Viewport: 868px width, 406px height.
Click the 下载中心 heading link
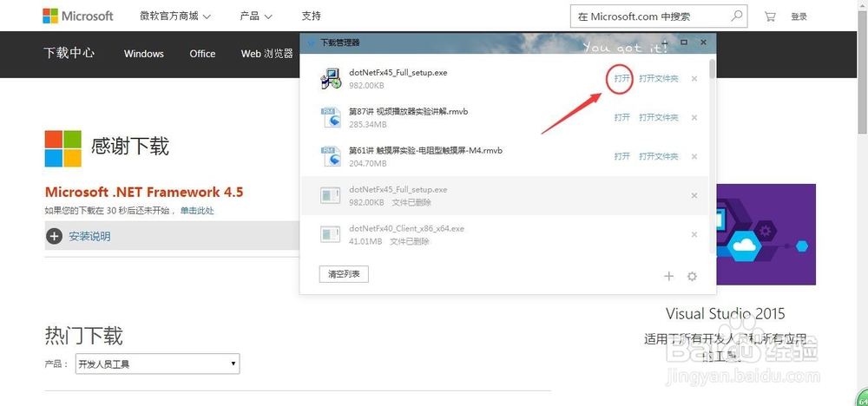click(x=69, y=53)
